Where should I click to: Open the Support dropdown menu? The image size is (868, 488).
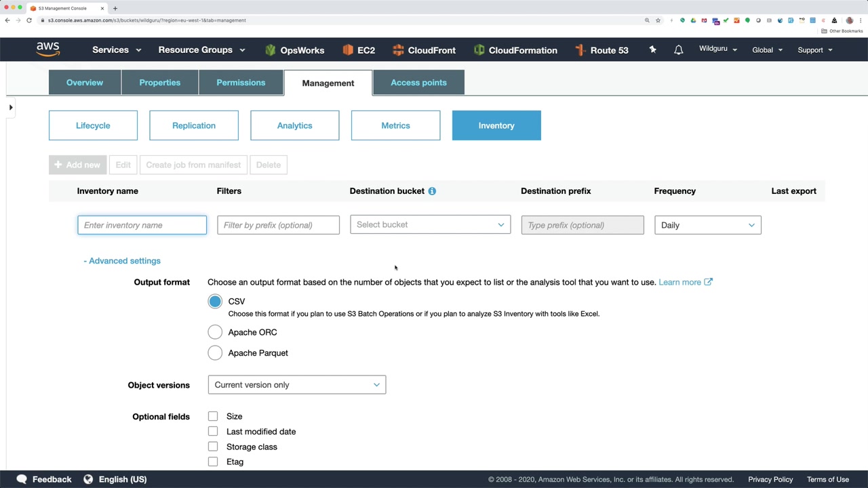815,50
